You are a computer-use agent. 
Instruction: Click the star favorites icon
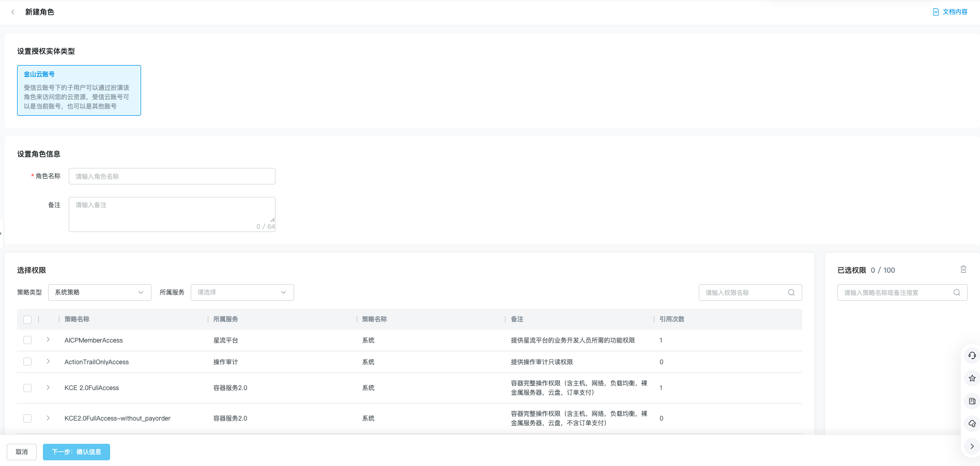coord(972,378)
